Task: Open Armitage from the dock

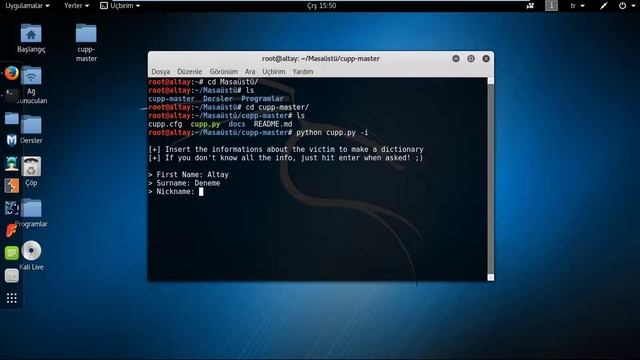Action: (11, 163)
